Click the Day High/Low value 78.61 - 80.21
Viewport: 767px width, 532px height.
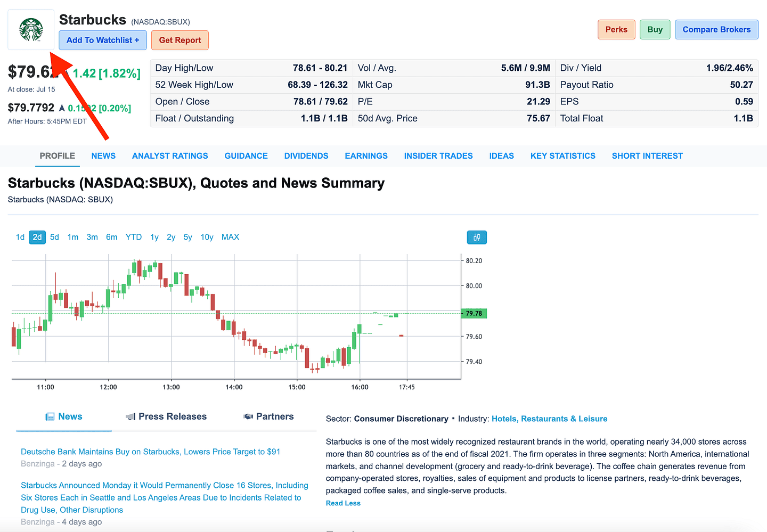320,68
